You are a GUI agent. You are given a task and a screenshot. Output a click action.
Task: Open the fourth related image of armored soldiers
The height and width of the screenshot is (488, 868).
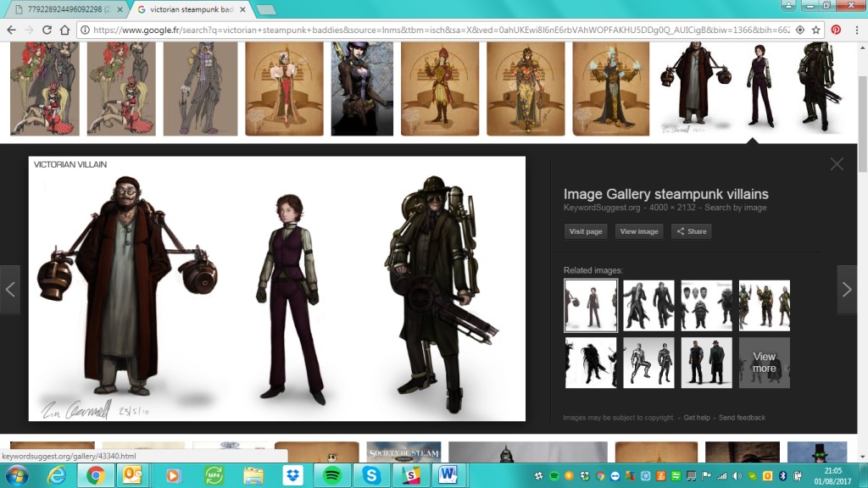[765, 305]
